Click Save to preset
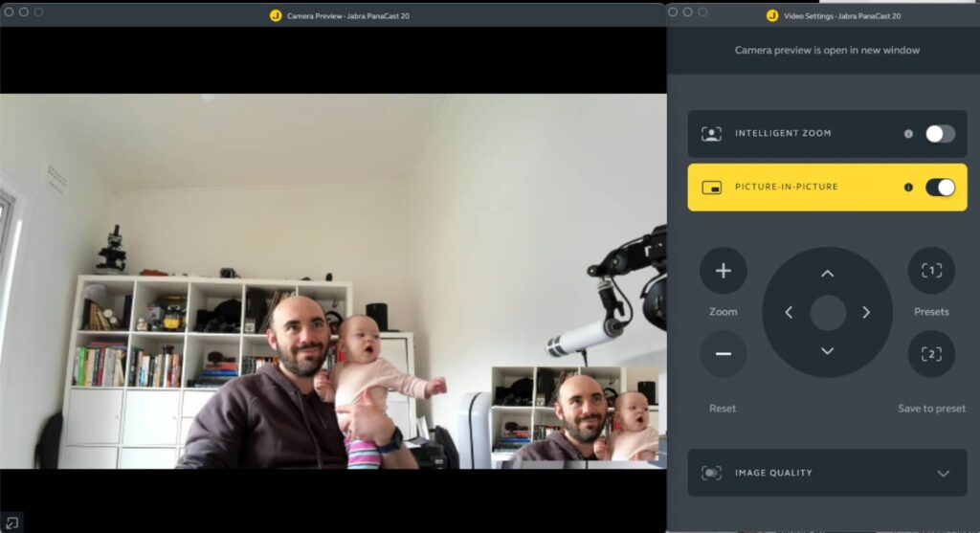The width and height of the screenshot is (980, 533). 931,409
